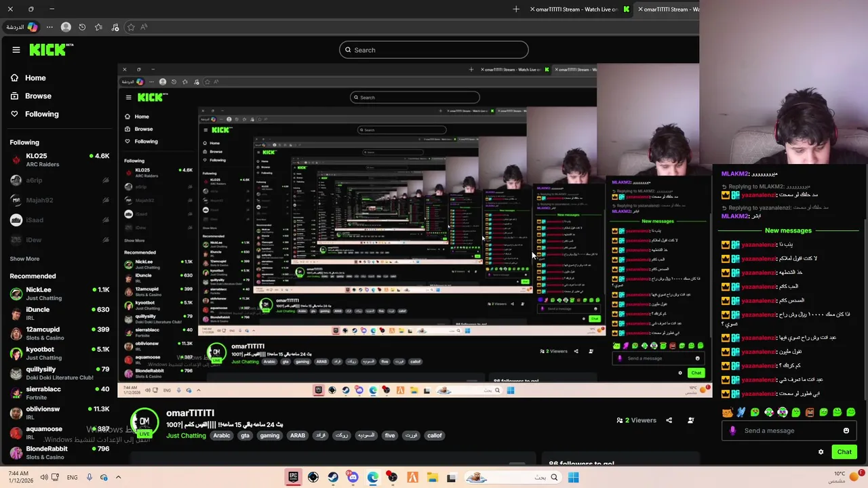Open lDuncle recommended channel
Viewport: 868px width, 488px height.
[x=59, y=314]
